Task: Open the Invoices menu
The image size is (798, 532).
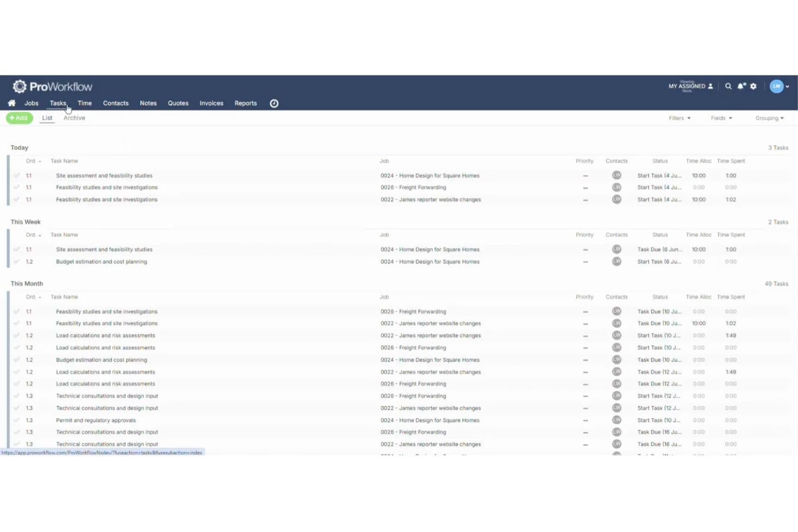Action: coord(211,103)
